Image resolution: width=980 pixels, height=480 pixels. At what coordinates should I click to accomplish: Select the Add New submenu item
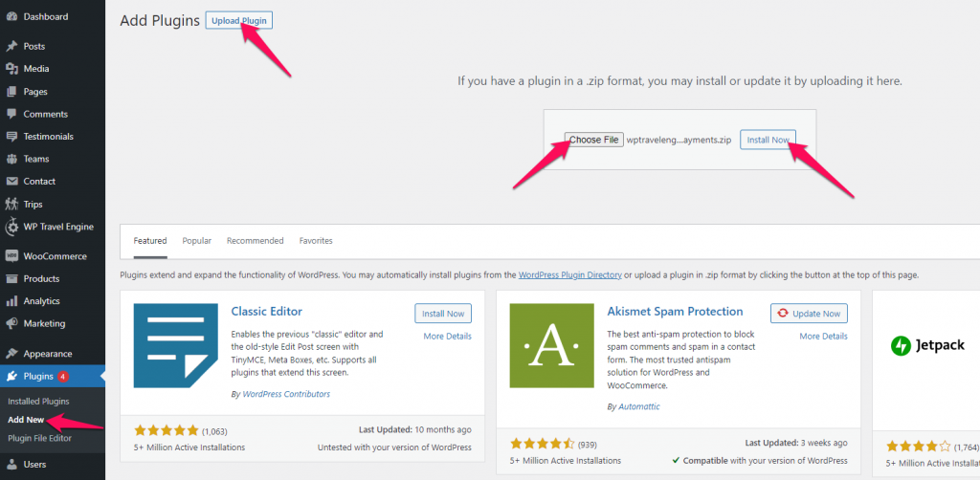click(x=26, y=420)
